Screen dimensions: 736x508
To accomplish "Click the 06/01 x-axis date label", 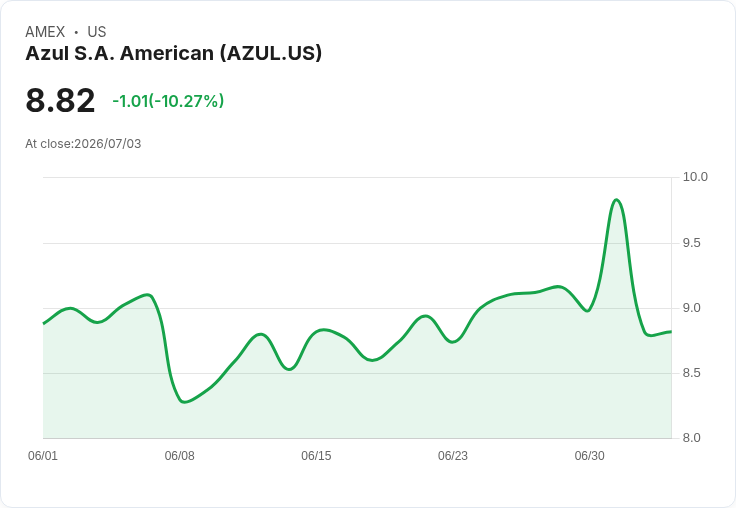I will point(43,456).
